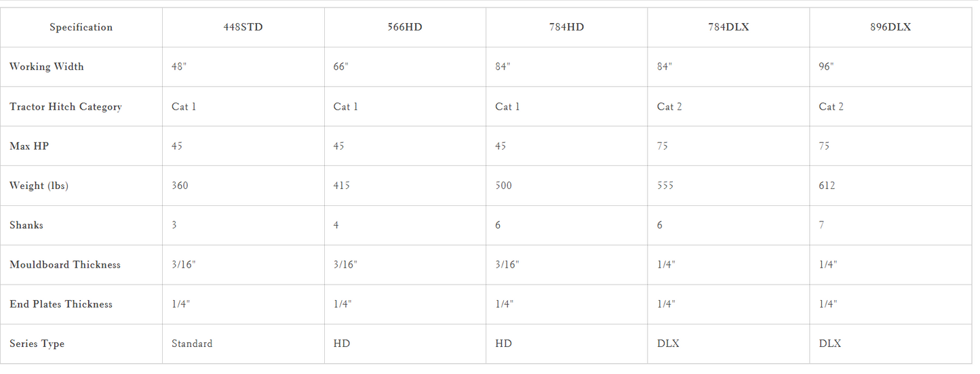This screenshot has height=374, width=980.
Task: Select the Shanks row label
Action: [26, 225]
